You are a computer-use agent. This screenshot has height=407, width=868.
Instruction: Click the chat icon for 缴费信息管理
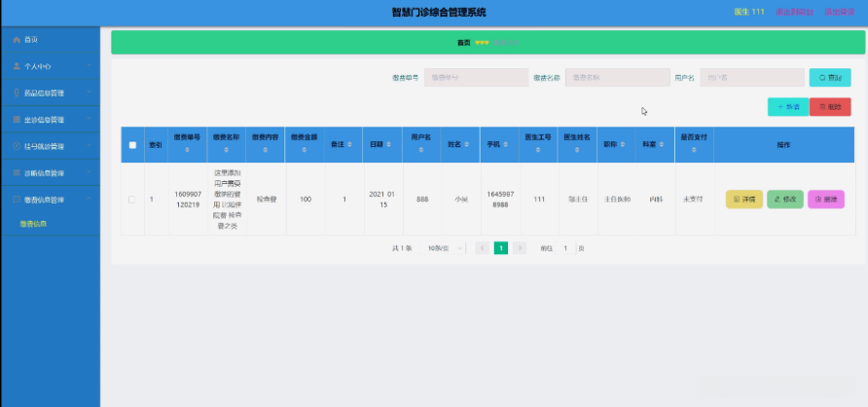17,200
